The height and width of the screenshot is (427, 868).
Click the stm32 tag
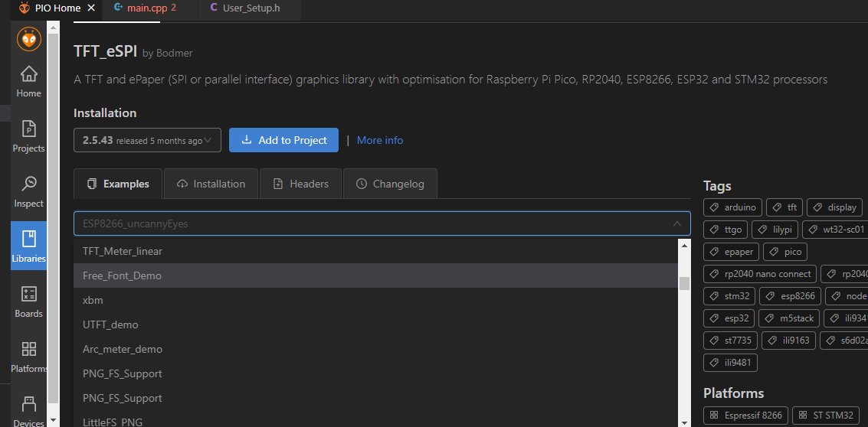click(x=729, y=296)
